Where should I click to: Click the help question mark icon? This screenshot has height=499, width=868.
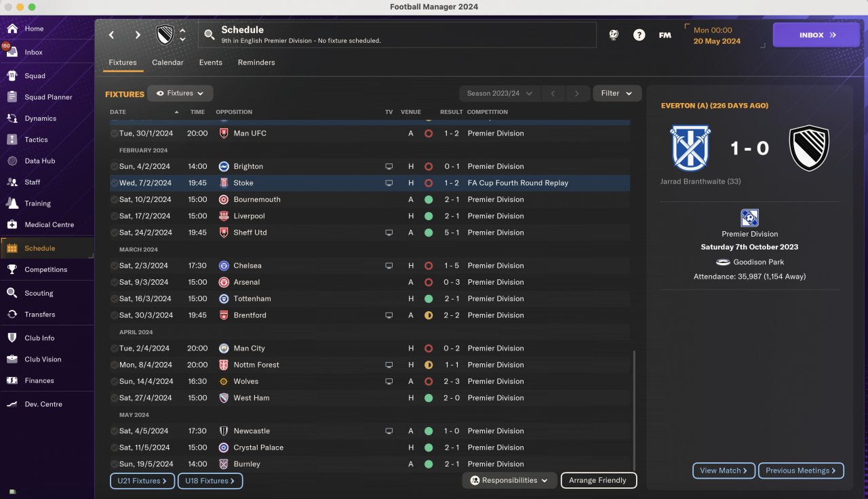[639, 35]
